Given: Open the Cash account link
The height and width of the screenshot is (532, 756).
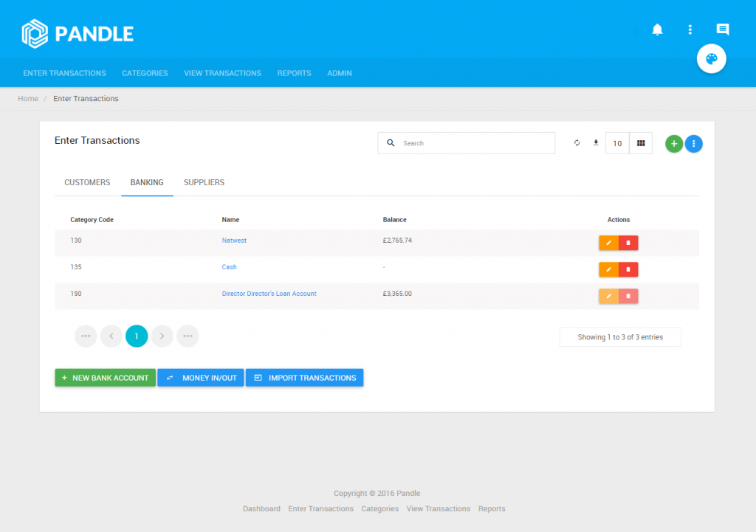Looking at the screenshot, I should 229,267.
